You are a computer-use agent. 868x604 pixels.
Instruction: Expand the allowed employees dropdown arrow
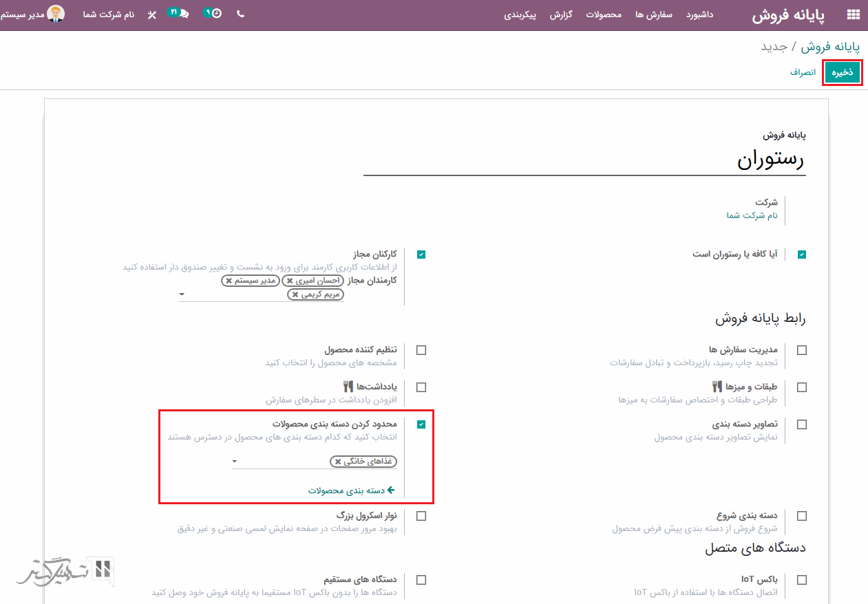coord(182,294)
